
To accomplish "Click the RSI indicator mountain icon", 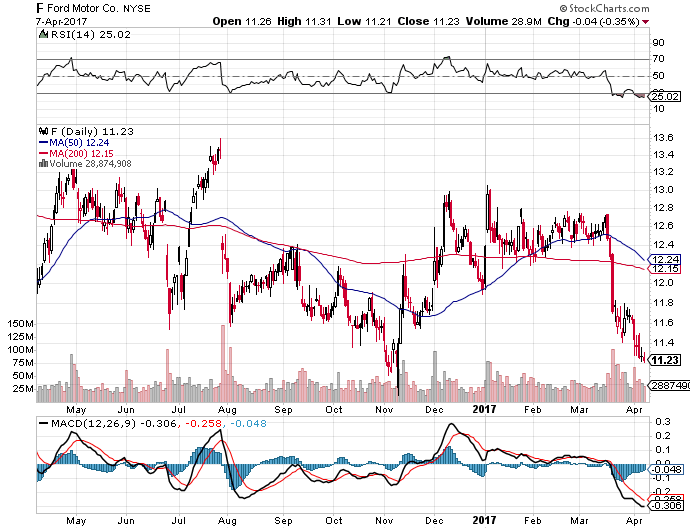I will pos(43,34).
